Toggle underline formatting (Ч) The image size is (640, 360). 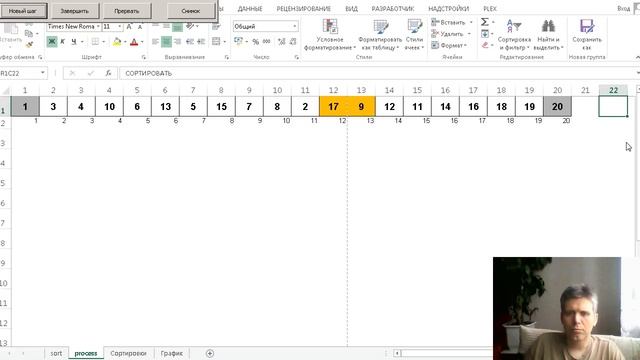point(74,42)
